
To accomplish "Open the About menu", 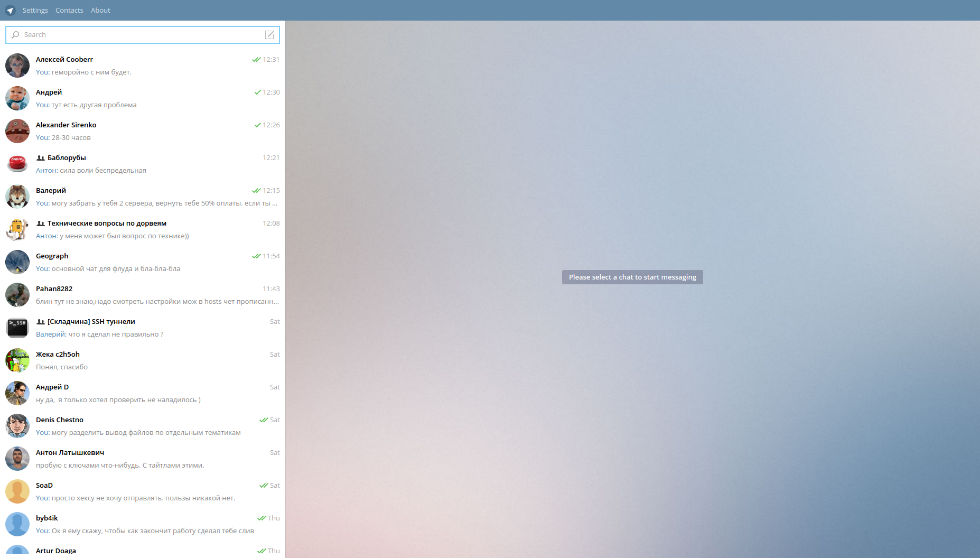I will point(100,10).
